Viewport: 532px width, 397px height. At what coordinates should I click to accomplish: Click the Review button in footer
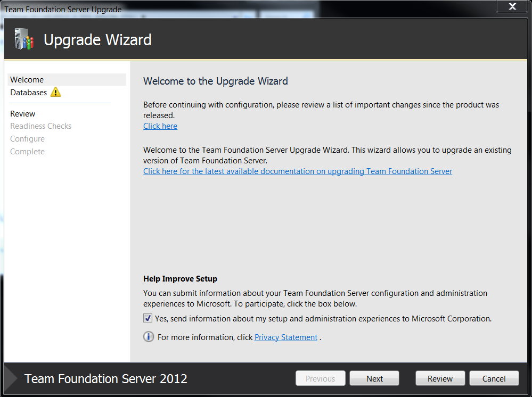[440, 378]
